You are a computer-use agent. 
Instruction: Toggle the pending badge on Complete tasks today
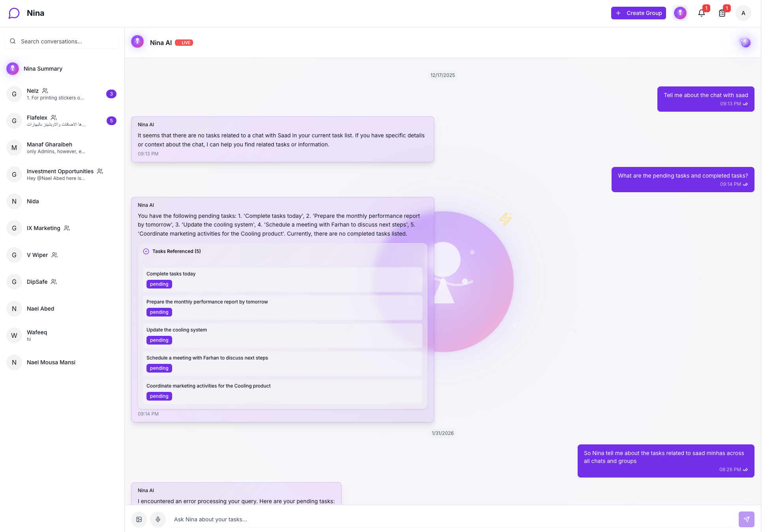click(159, 284)
